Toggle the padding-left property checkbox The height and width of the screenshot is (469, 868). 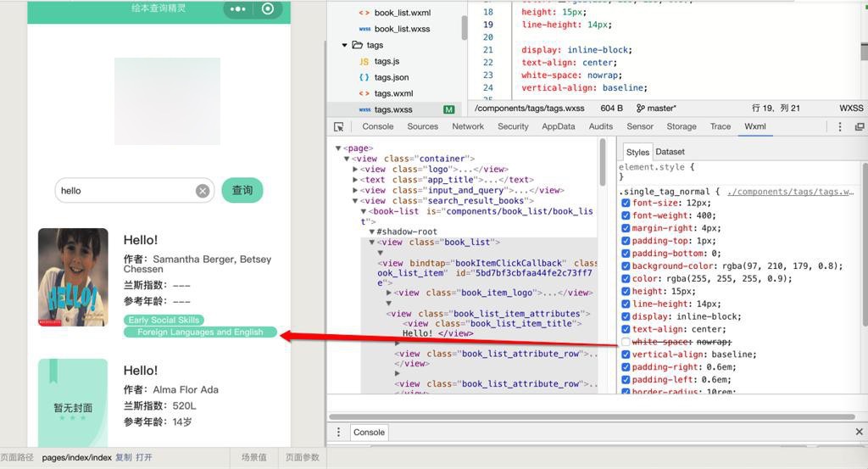point(626,380)
